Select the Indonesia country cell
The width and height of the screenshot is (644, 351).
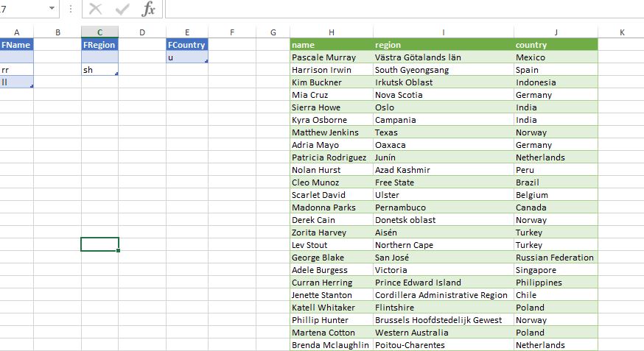click(556, 82)
